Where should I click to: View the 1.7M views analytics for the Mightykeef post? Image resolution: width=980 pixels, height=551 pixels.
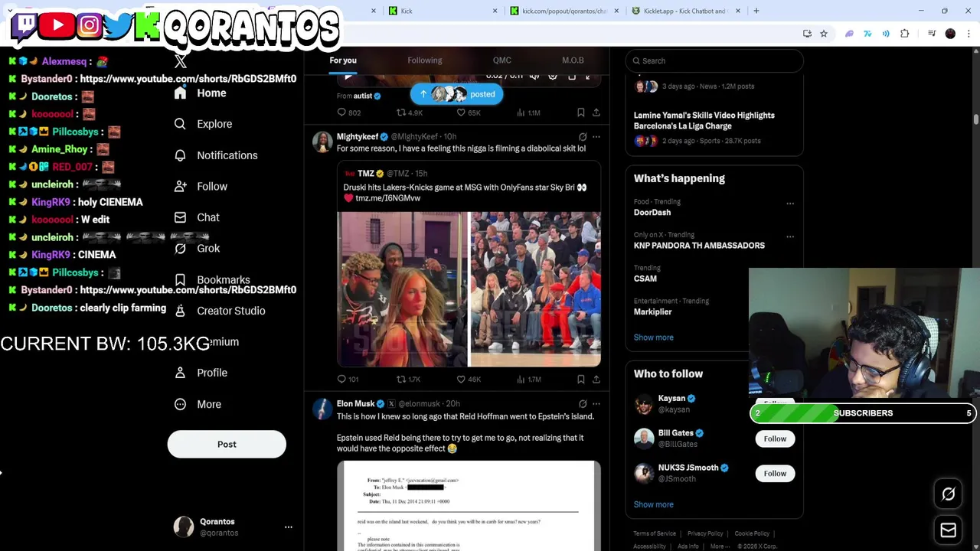tap(528, 379)
